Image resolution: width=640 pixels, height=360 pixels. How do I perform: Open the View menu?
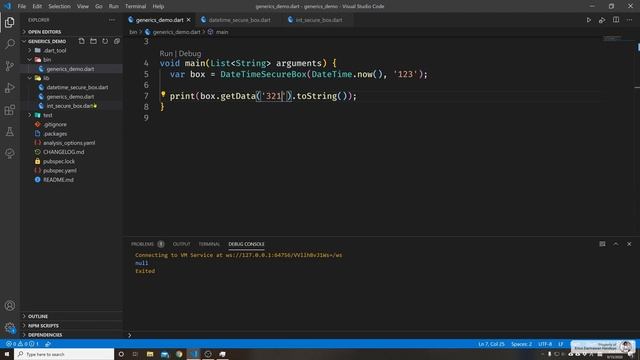(x=83, y=7)
